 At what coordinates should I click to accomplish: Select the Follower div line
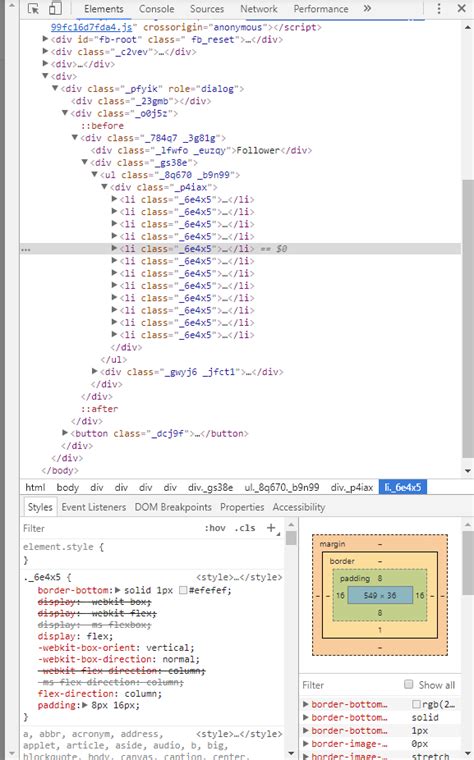pos(201,150)
